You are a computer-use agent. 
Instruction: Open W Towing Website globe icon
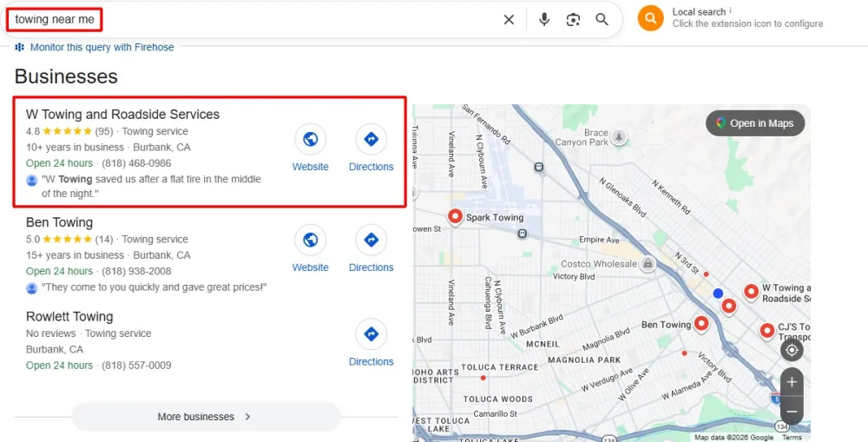(x=310, y=139)
